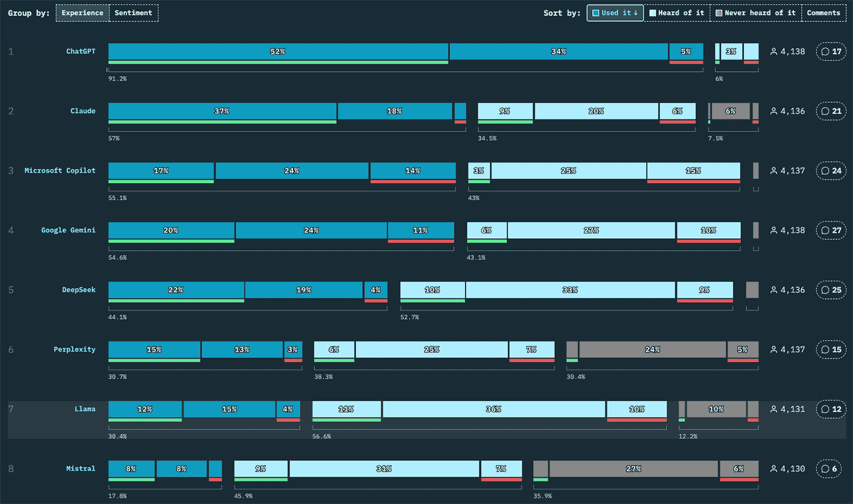
Task: Click ChatGPT's 91.2% used-it total
Action: tap(118, 79)
